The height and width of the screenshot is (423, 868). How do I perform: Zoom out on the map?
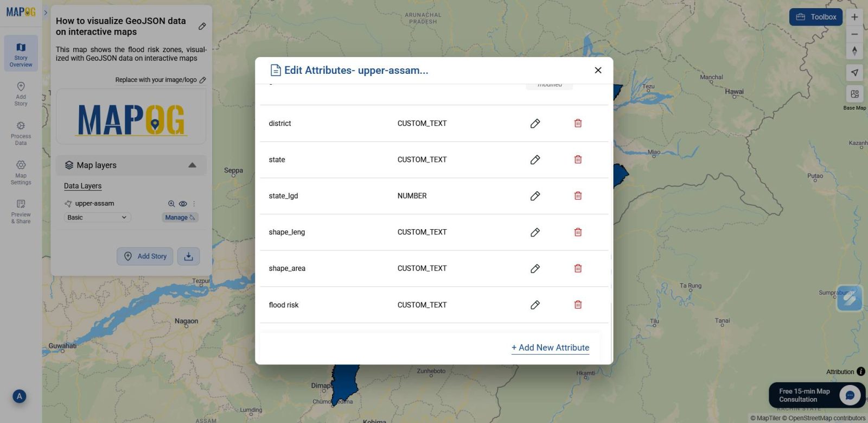click(854, 34)
